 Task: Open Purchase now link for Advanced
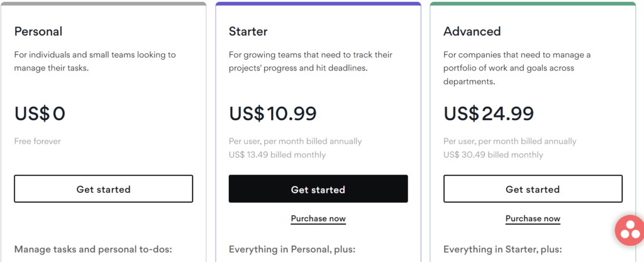point(533,219)
